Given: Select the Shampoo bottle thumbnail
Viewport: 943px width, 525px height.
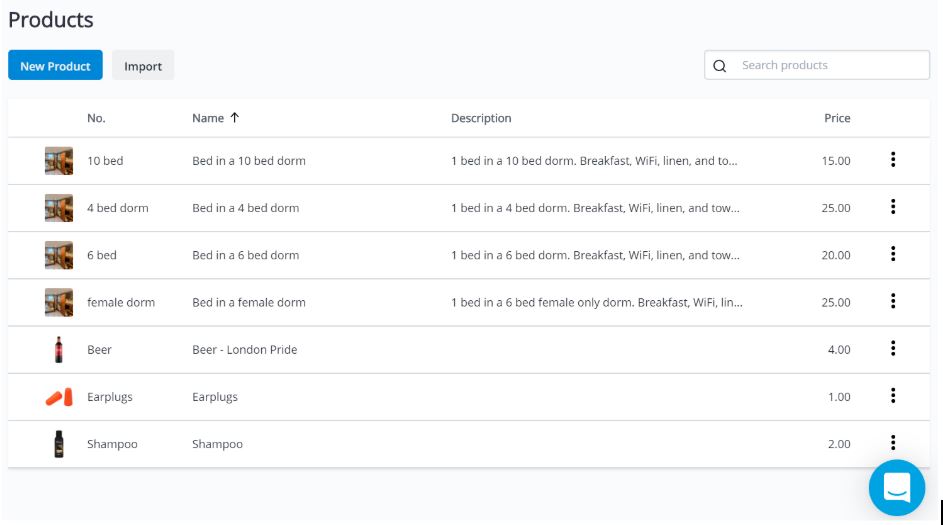Looking at the screenshot, I should coord(58,444).
